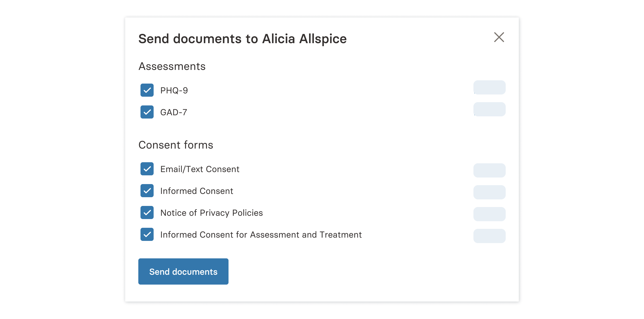Viewport: 644px width, 319px height.
Task: Uncheck the PHQ-9 assessment checkbox
Action: (x=147, y=90)
